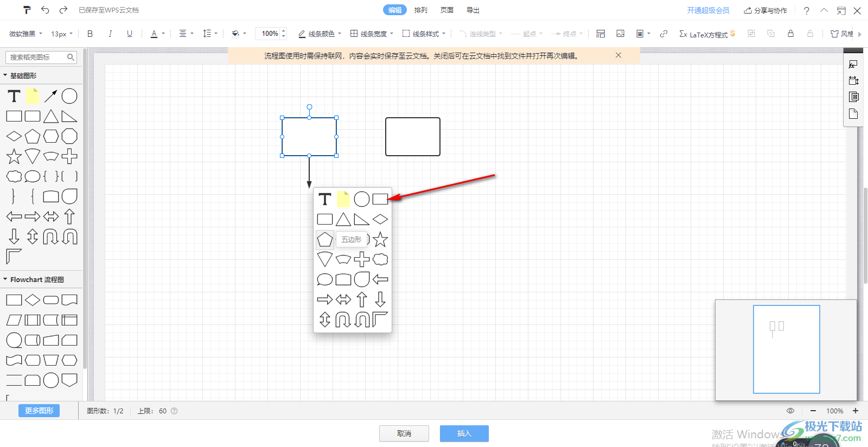
Task: Choose the triangle shape in popup
Action: pyautogui.click(x=343, y=219)
